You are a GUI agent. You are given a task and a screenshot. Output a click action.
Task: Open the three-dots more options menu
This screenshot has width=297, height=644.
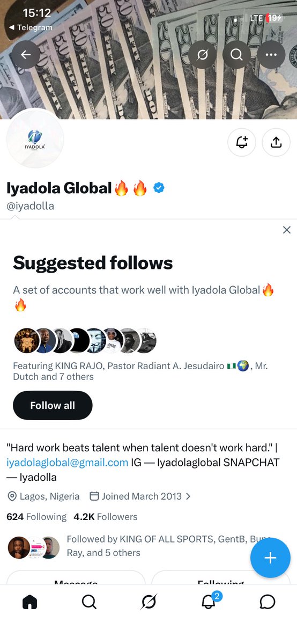[x=271, y=54]
